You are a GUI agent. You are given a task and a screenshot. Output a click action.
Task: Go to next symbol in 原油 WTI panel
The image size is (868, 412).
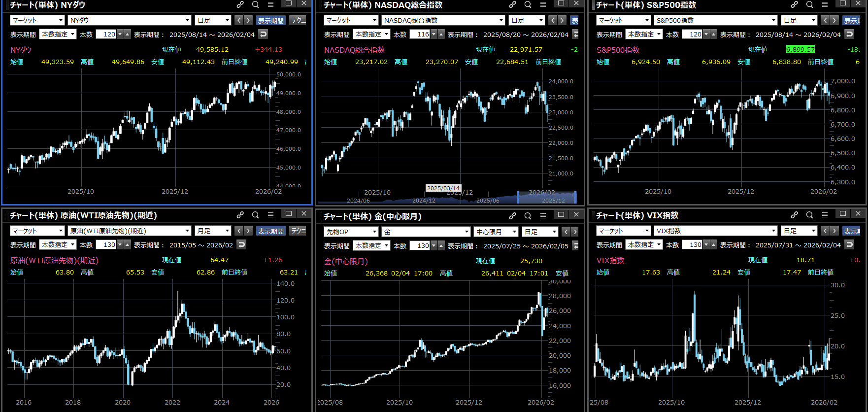click(248, 231)
